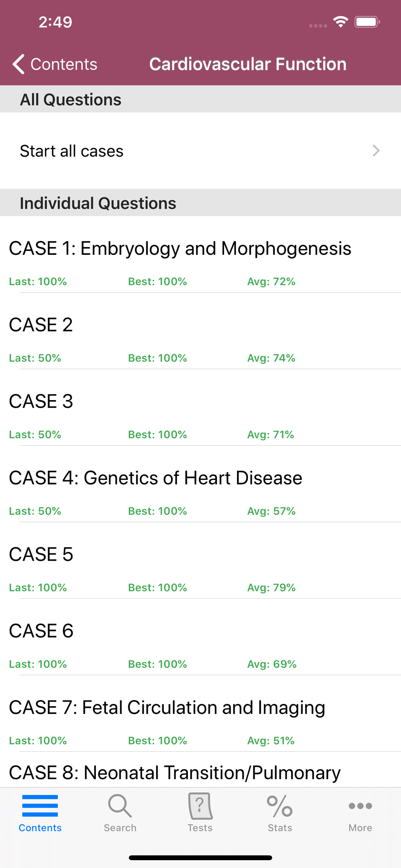Tap the More ellipsis icon
The height and width of the screenshot is (868, 401).
pyautogui.click(x=360, y=806)
